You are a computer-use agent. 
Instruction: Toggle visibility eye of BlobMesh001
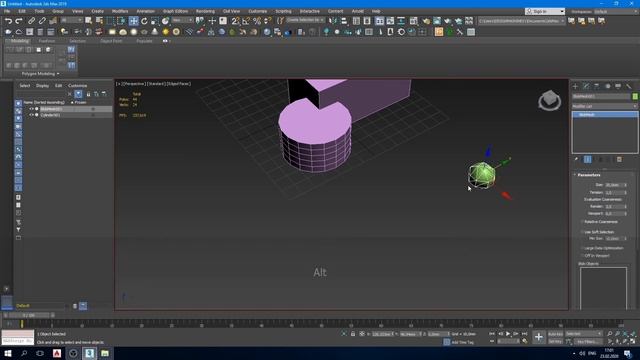click(x=31, y=109)
